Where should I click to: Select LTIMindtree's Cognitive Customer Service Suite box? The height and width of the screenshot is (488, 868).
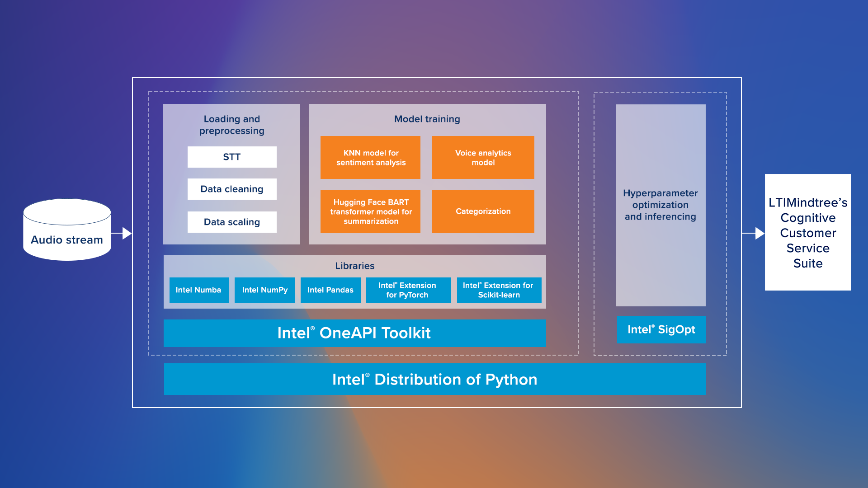point(808,232)
